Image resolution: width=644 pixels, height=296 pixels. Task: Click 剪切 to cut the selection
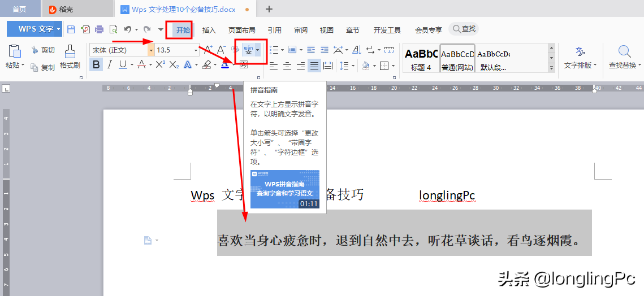(x=43, y=50)
